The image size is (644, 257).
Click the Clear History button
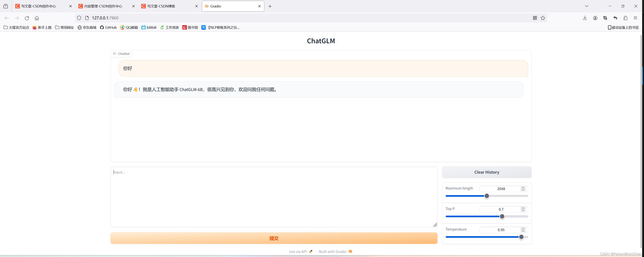(487, 172)
